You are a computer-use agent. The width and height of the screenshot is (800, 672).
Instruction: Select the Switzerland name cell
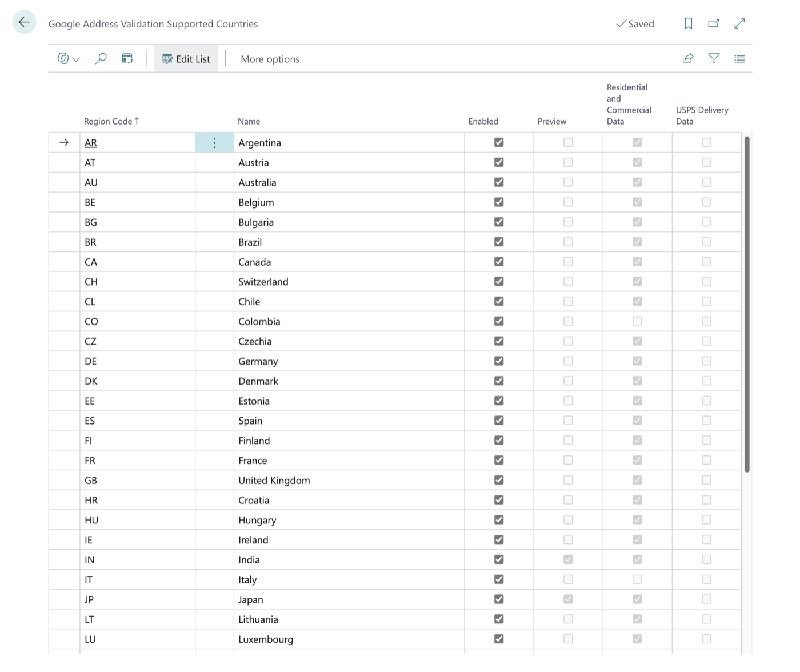click(x=349, y=282)
